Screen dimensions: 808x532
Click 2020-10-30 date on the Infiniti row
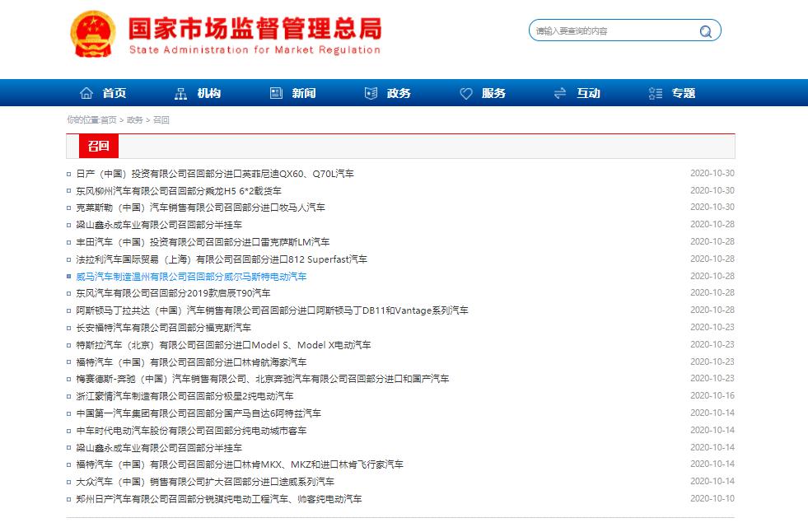(x=712, y=174)
